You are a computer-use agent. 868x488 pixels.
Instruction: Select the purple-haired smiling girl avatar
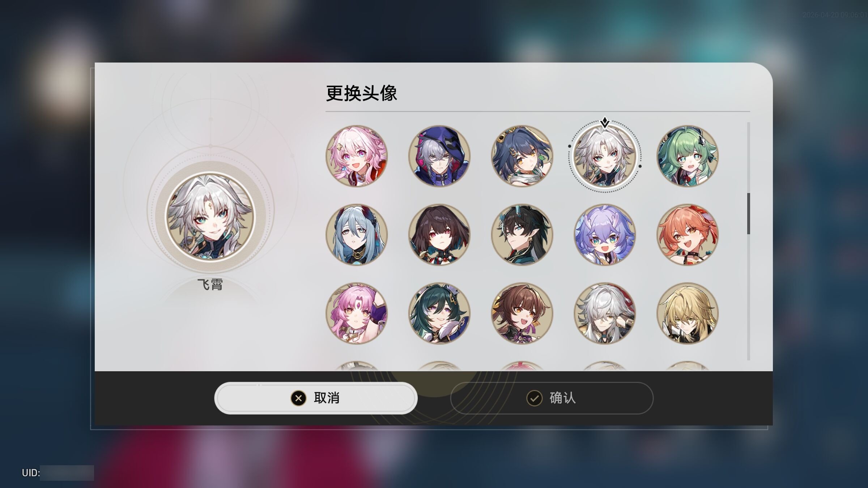coord(605,235)
